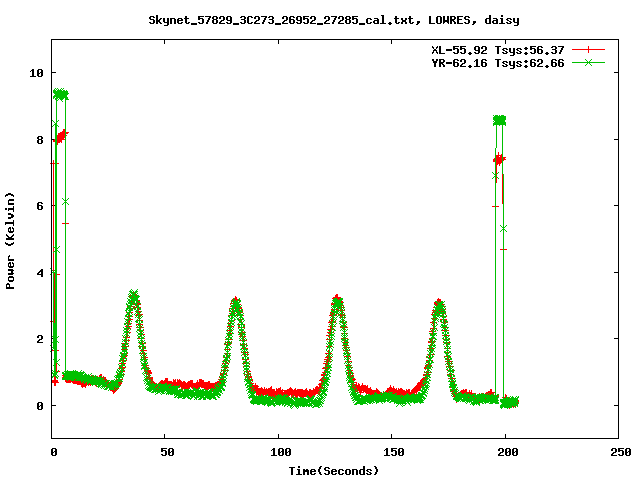Click the first peak near 35 seconds

click(x=133, y=297)
